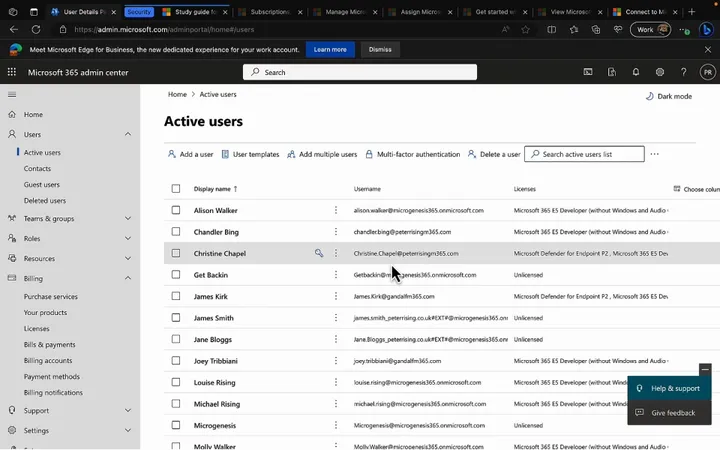Select the Alison Walker checkbox

pyautogui.click(x=176, y=210)
